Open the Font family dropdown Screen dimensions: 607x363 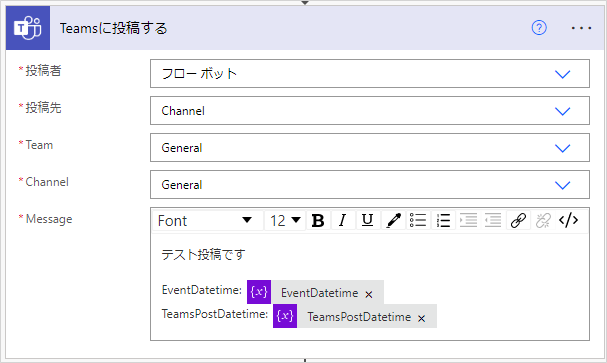[x=207, y=221]
